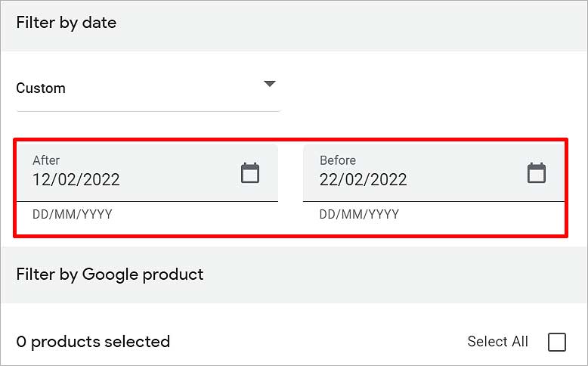Click the Filter by date section header
The width and height of the screenshot is (588, 366).
point(67,23)
